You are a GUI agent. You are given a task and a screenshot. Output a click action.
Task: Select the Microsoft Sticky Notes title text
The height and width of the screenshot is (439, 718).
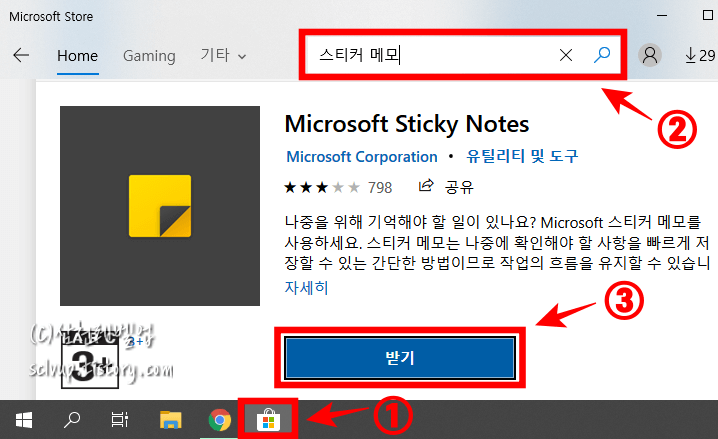407,124
